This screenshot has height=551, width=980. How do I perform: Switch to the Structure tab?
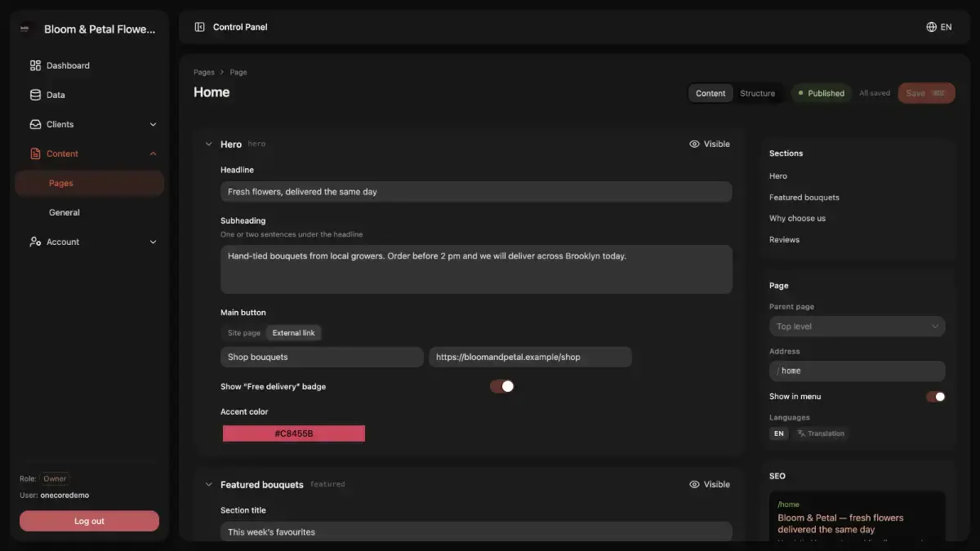point(757,93)
